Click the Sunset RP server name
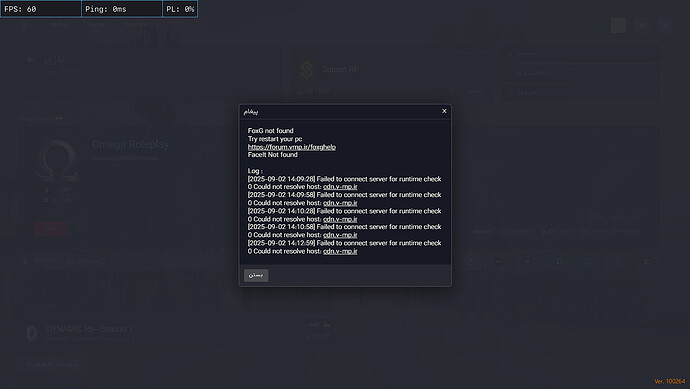 (x=340, y=70)
